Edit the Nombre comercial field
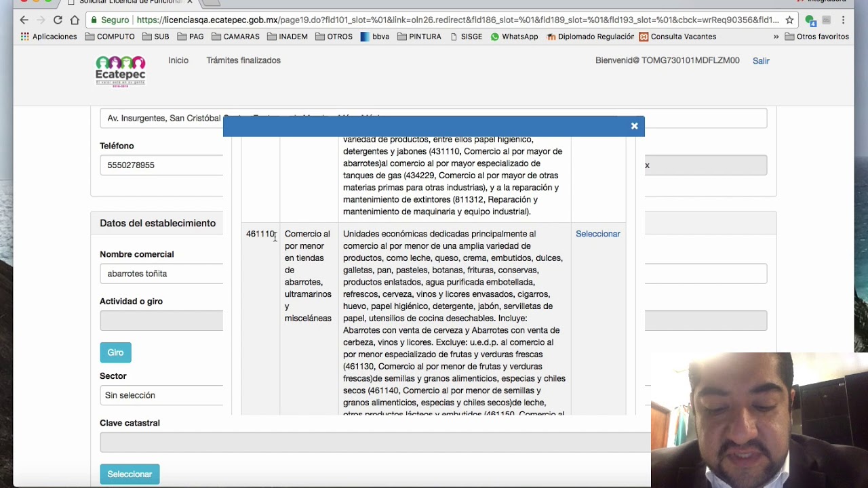The height and width of the screenshot is (488, 868). click(x=161, y=274)
